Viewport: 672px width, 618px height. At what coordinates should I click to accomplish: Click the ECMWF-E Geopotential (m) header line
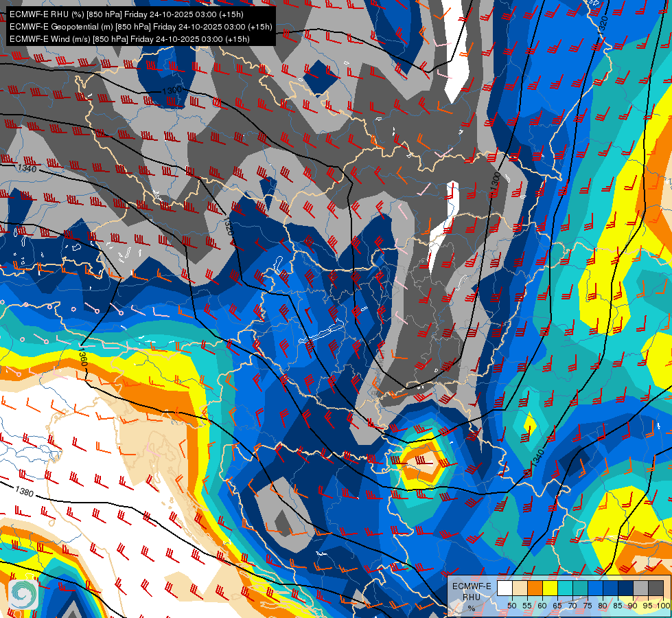tap(141, 27)
